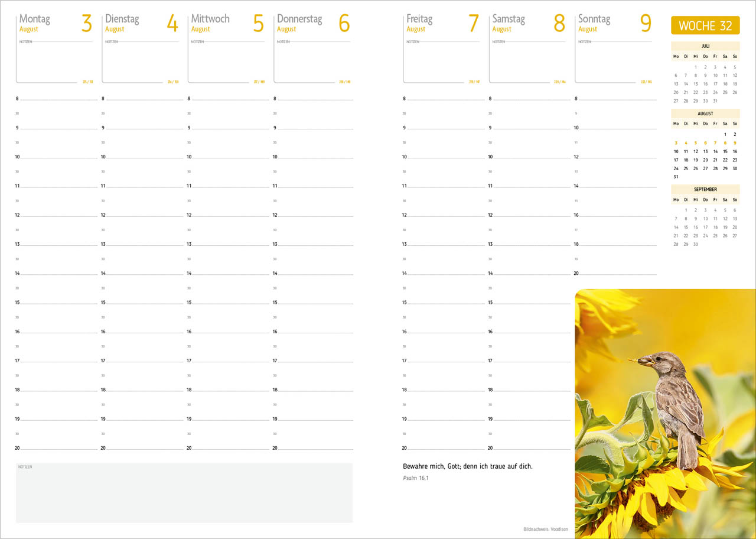The height and width of the screenshot is (539, 756).
Task: Select the 17 o'clock line under Donnerstag
Action: (315, 361)
